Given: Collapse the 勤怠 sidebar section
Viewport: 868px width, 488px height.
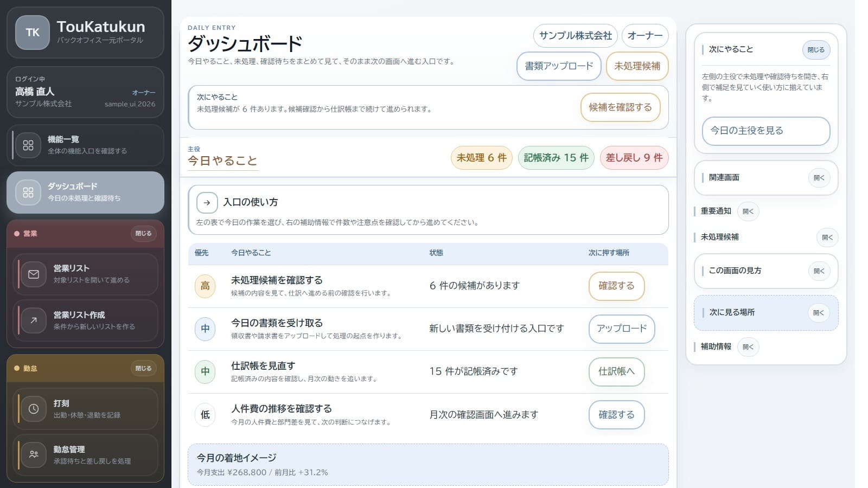Looking at the screenshot, I should pyautogui.click(x=143, y=369).
